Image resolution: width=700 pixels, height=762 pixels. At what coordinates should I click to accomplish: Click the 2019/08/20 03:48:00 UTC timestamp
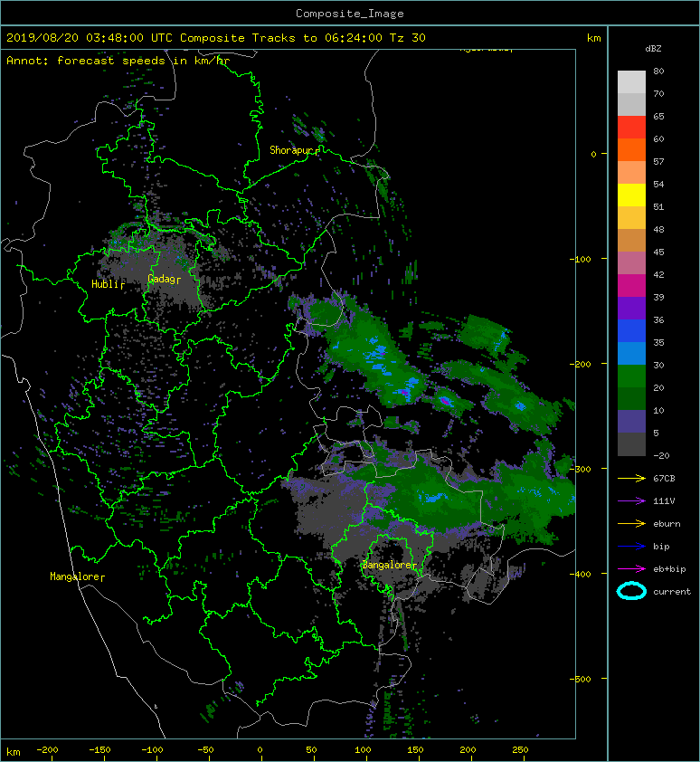[90, 38]
